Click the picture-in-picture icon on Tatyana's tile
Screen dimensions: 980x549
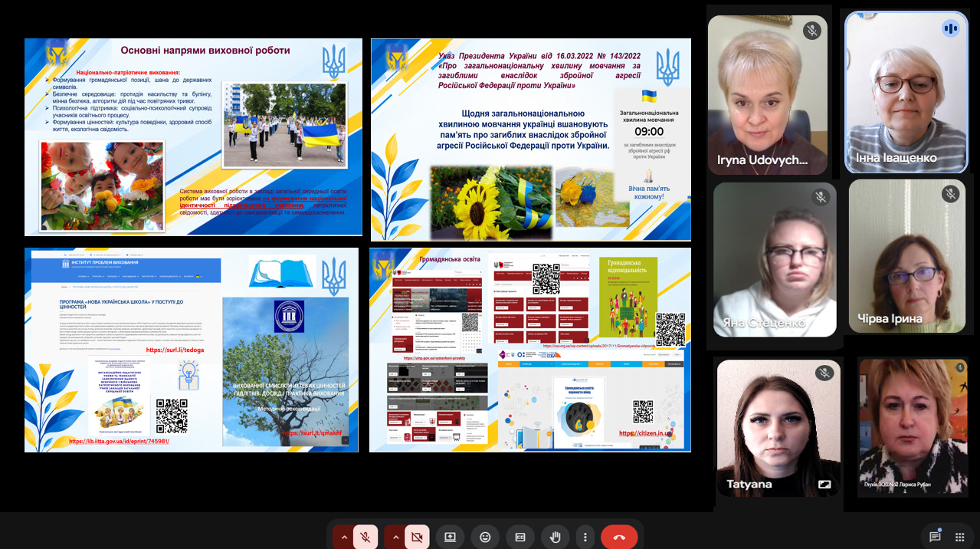pyautogui.click(x=824, y=485)
